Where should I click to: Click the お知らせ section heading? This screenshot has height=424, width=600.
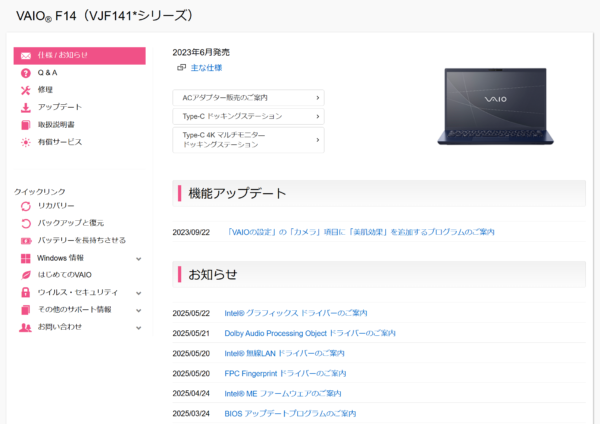click(213, 274)
